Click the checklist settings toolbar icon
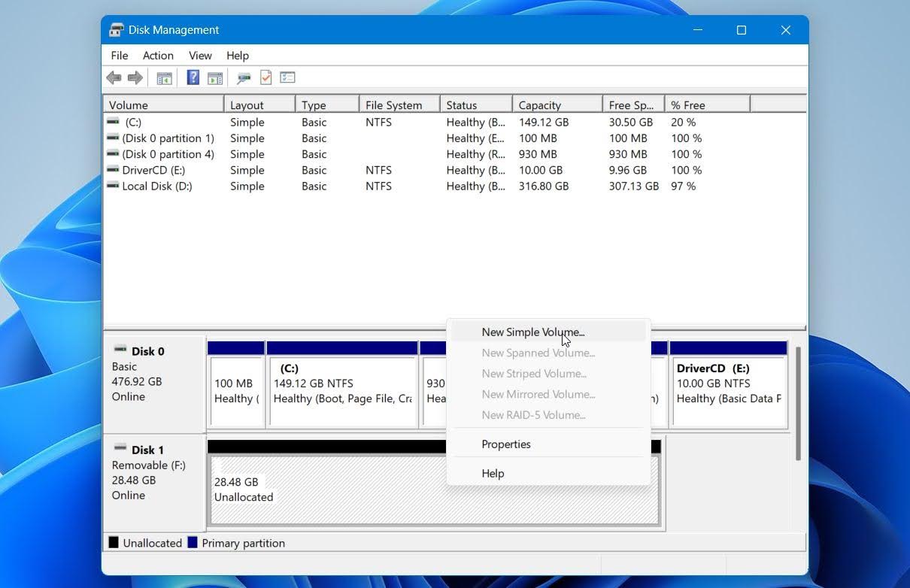910x588 pixels. click(287, 77)
